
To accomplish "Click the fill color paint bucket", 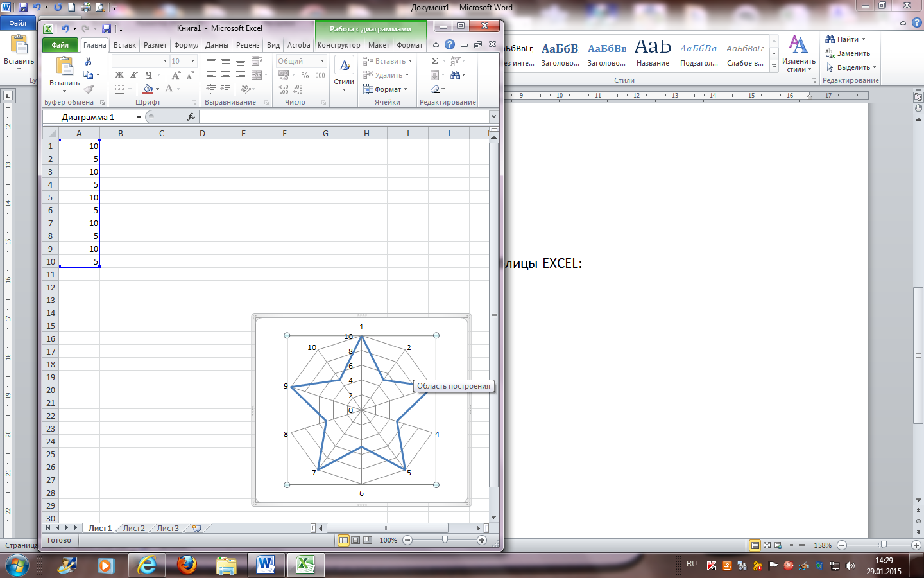I will click(x=148, y=89).
